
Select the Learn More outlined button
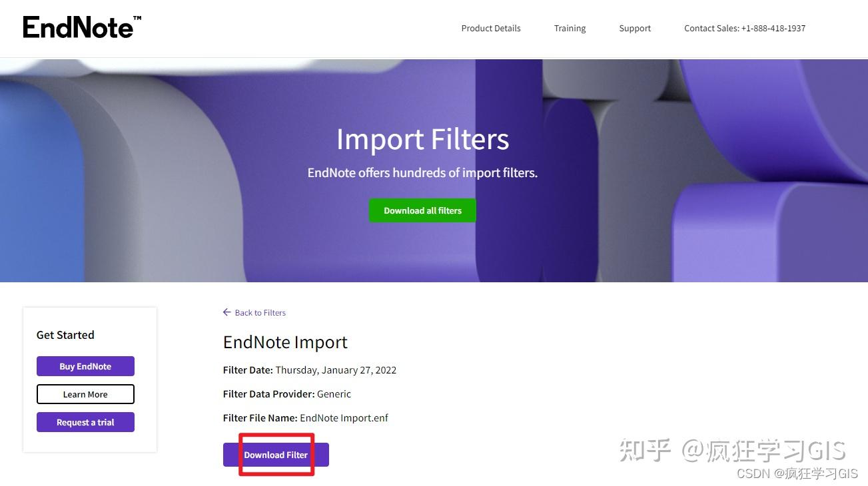coord(85,394)
